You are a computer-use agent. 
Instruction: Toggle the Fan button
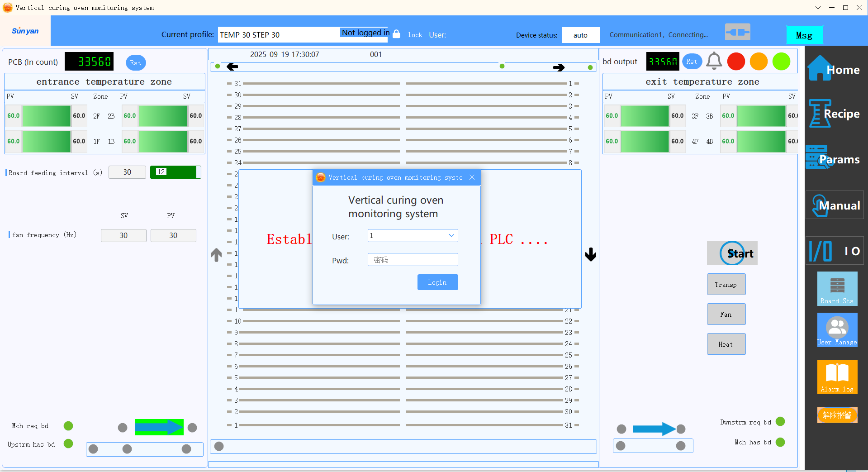tap(726, 315)
